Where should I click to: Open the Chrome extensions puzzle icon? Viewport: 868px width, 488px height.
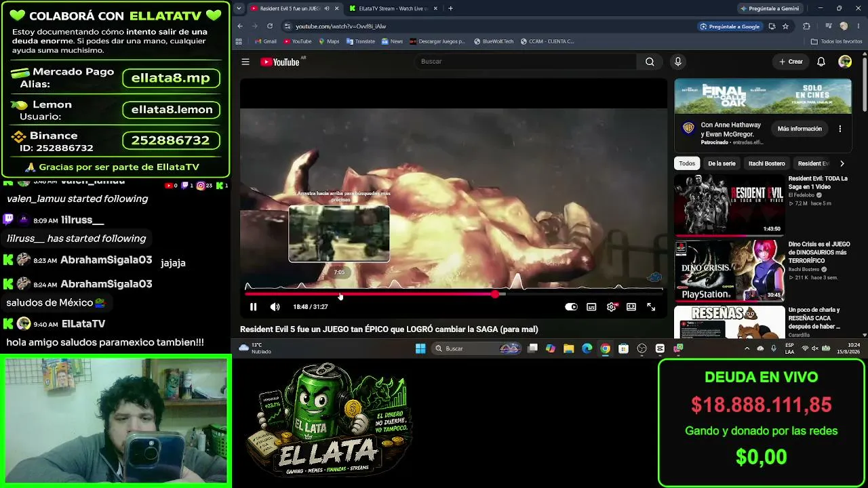point(806,26)
